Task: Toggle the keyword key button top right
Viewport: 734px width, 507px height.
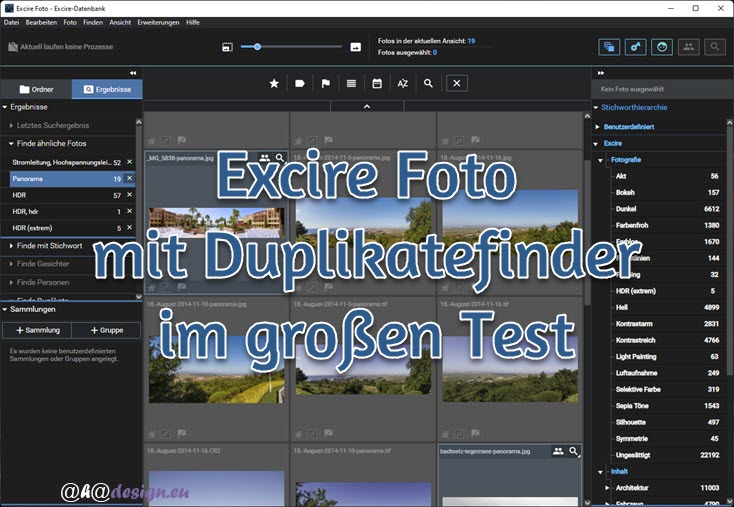Action: point(635,47)
